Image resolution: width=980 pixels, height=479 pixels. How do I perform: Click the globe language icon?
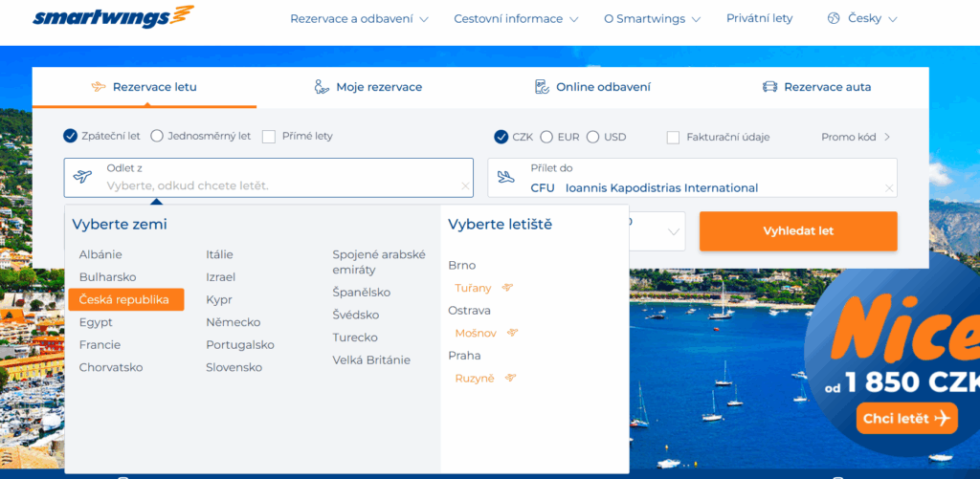point(834,19)
